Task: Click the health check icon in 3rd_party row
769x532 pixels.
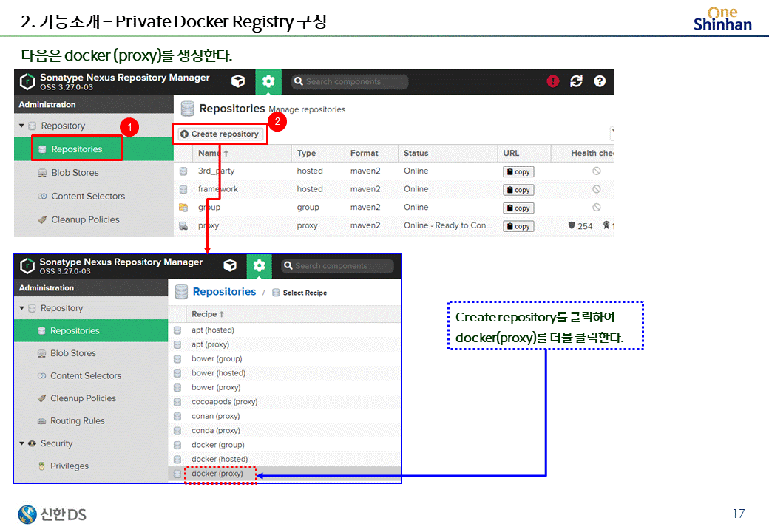Action: (x=597, y=171)
